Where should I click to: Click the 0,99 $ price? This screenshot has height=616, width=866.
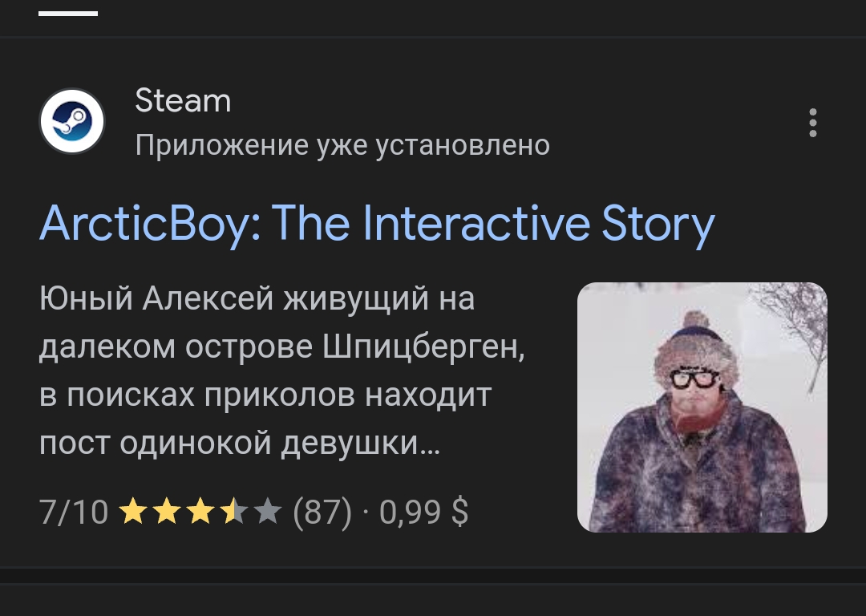click(x=423, y=512)
